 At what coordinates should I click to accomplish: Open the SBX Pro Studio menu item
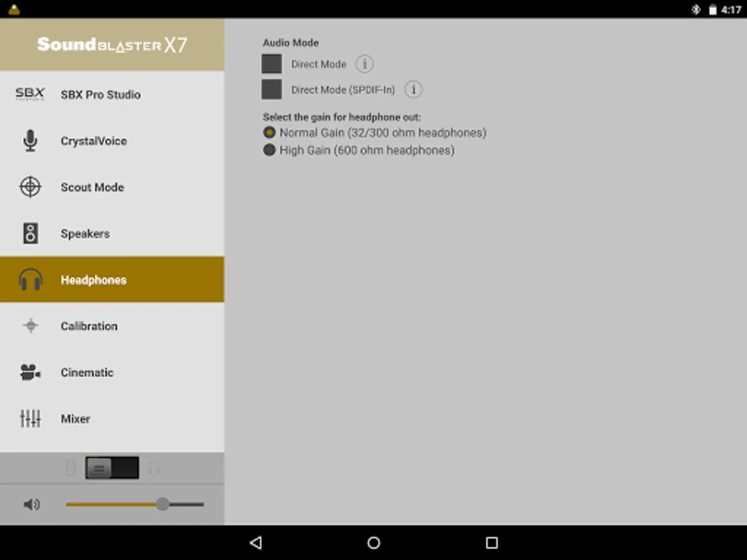112,95
